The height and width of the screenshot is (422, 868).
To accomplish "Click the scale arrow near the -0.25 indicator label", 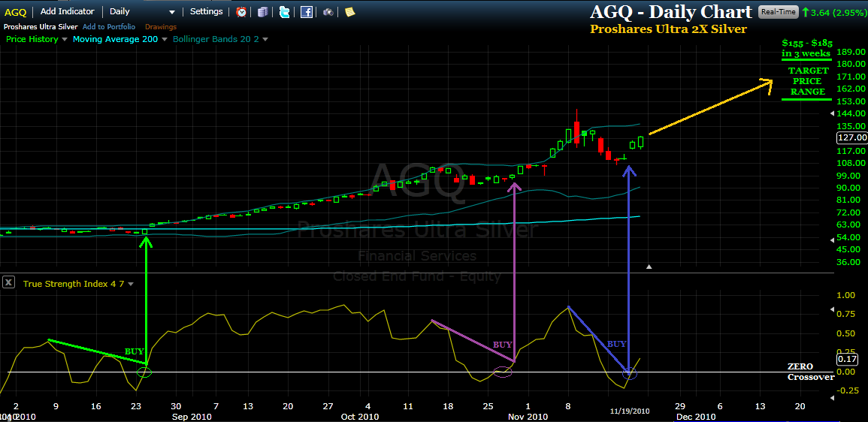I will coord(833,398).
